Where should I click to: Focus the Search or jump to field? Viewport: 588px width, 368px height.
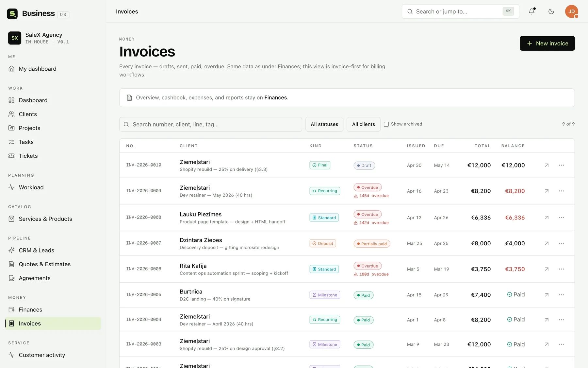[x=460, y=11]
